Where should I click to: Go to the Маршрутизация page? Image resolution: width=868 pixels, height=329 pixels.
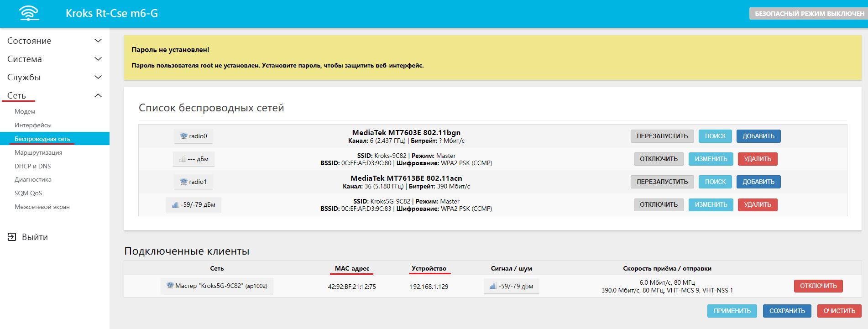(38, 152)
